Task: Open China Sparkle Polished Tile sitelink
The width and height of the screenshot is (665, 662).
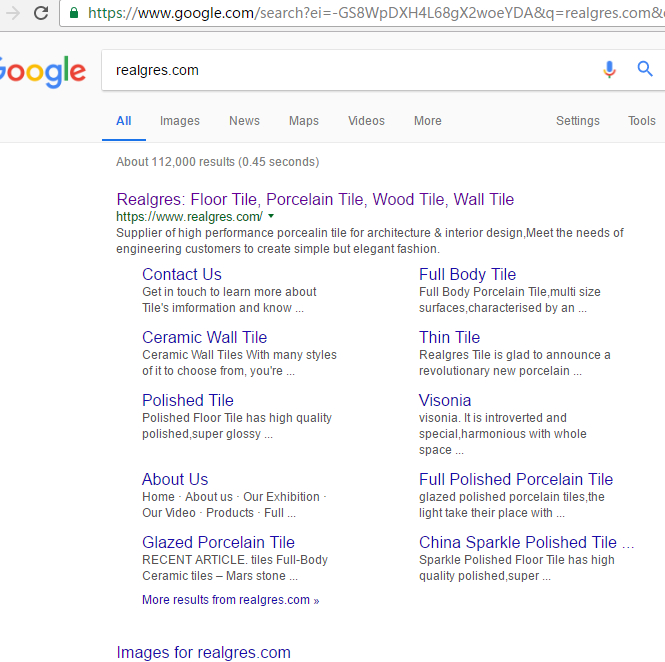Action: tap(526, 542)
